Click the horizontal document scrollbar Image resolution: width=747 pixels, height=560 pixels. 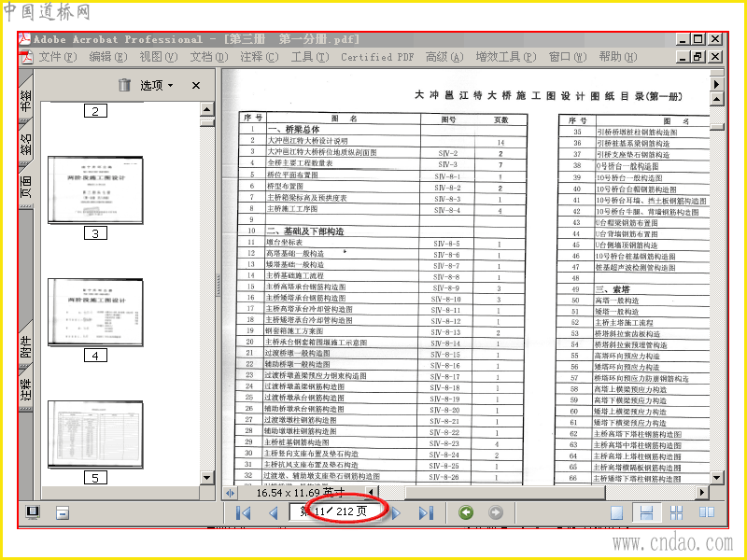tap(537, 493)
